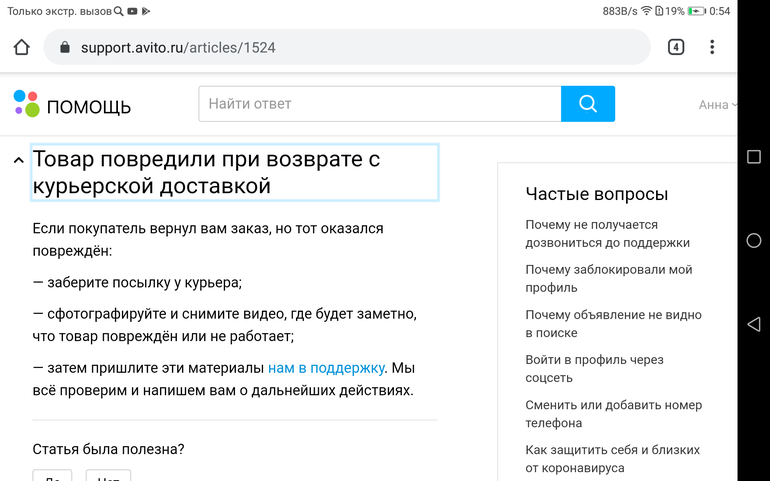
Task: Open Сменить или добавить номер телефона
Action: 613,414
